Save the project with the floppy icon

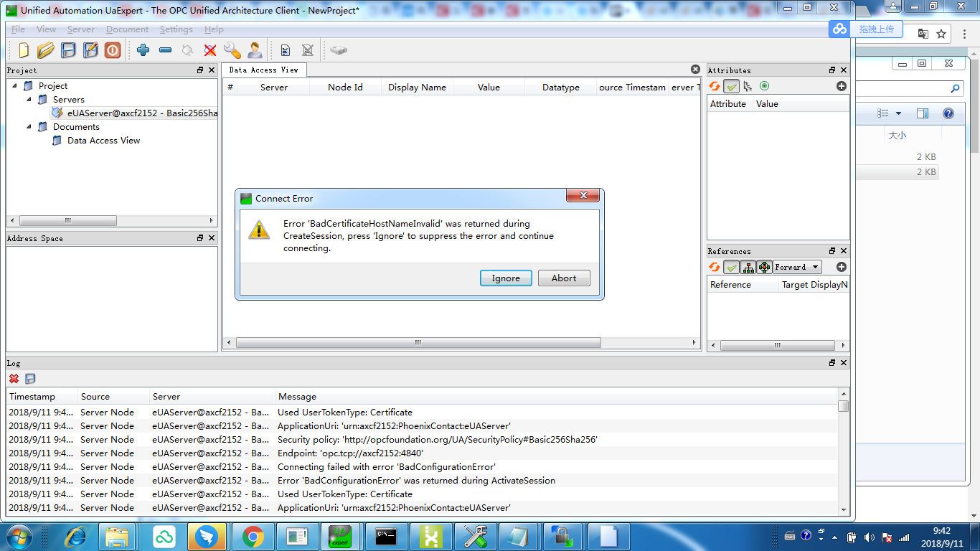tap(68, 50)
